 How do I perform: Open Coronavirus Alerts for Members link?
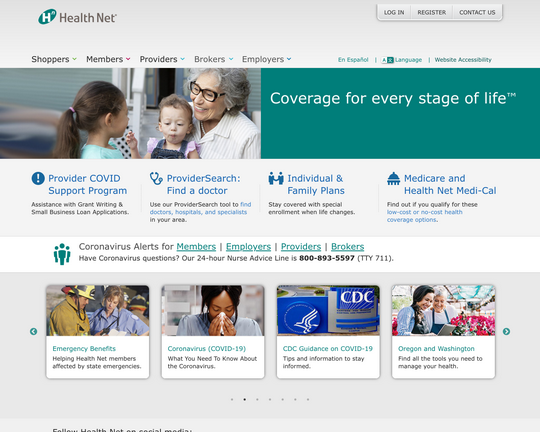tap(196, 247)
